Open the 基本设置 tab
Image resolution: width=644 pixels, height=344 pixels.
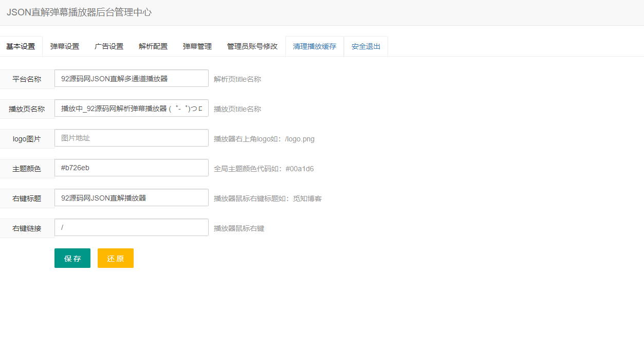tap(21, 46)
